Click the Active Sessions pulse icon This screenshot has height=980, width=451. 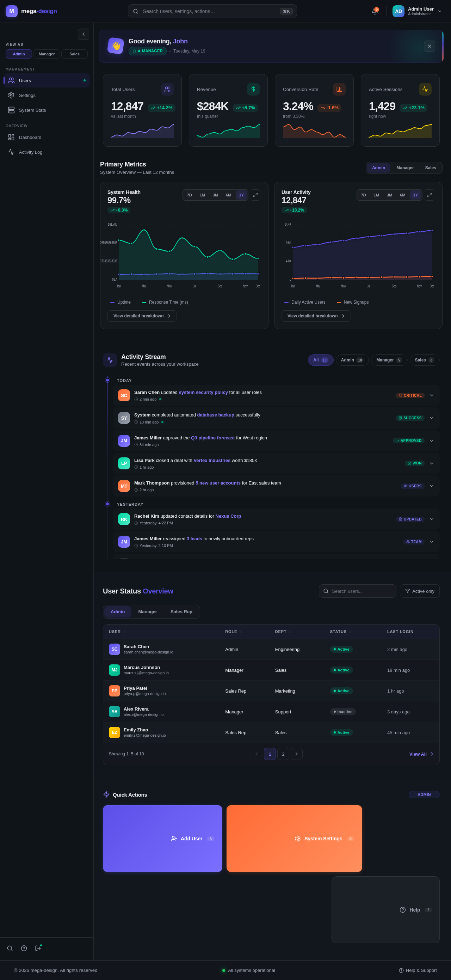click(x=425, y=90)
